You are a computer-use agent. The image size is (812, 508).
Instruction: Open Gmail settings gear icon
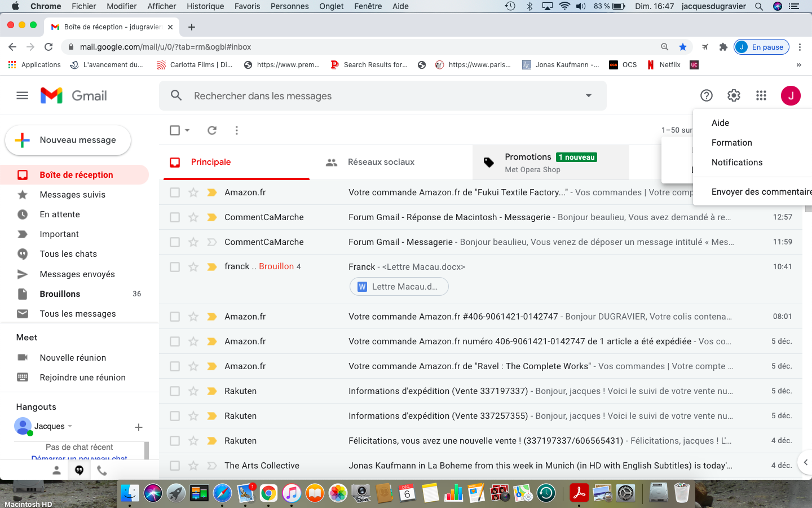click(x=734, y=95)
